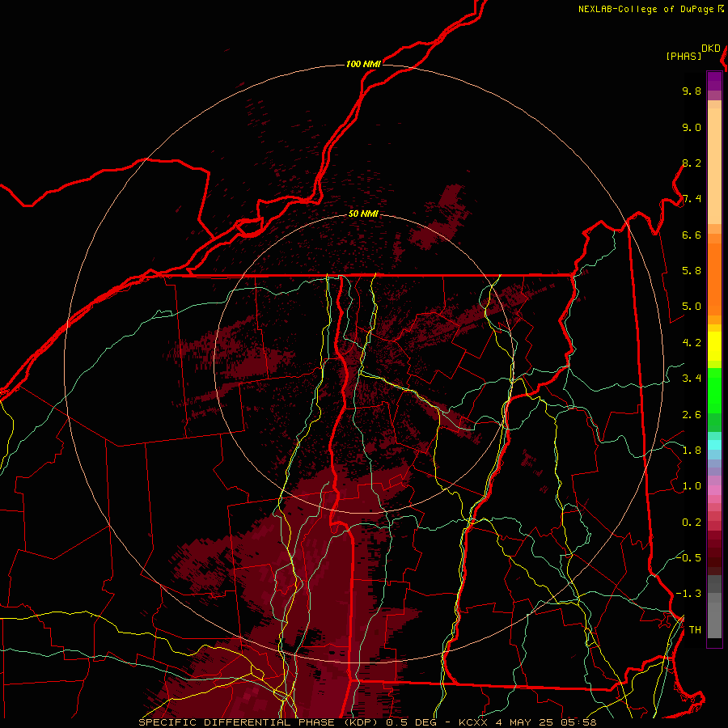The height and width of the screenshot is (728, 728).
Task: Click the -0.5 scale value
Action: [688, 558]
